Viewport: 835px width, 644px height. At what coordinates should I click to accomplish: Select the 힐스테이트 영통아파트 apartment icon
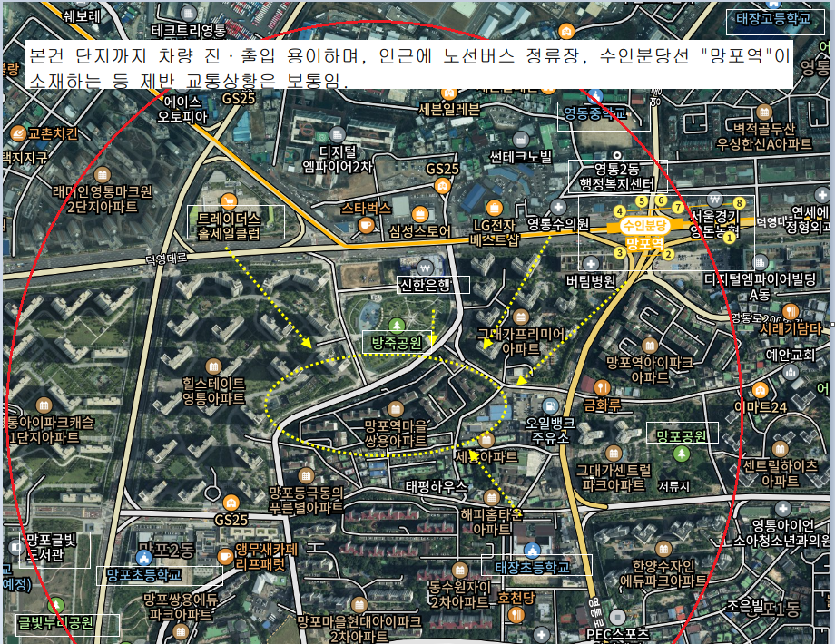[x=213, y=366]
